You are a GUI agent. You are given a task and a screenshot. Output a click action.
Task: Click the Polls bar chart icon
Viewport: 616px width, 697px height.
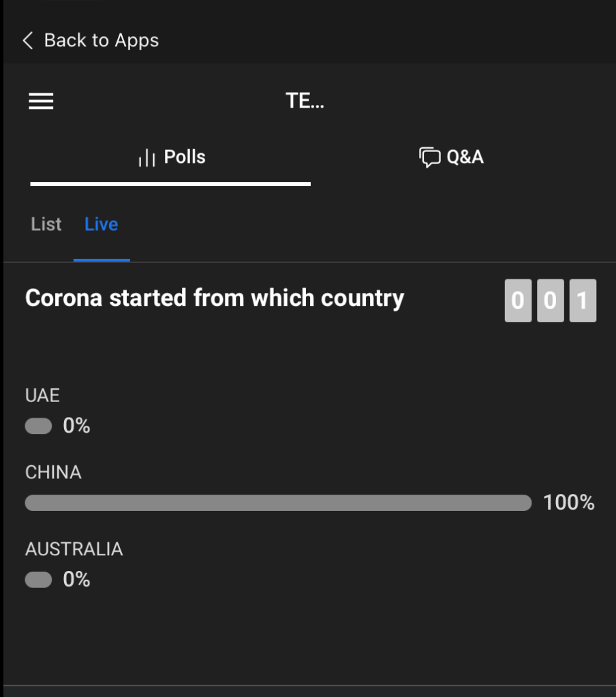click(x=147, y=158)
